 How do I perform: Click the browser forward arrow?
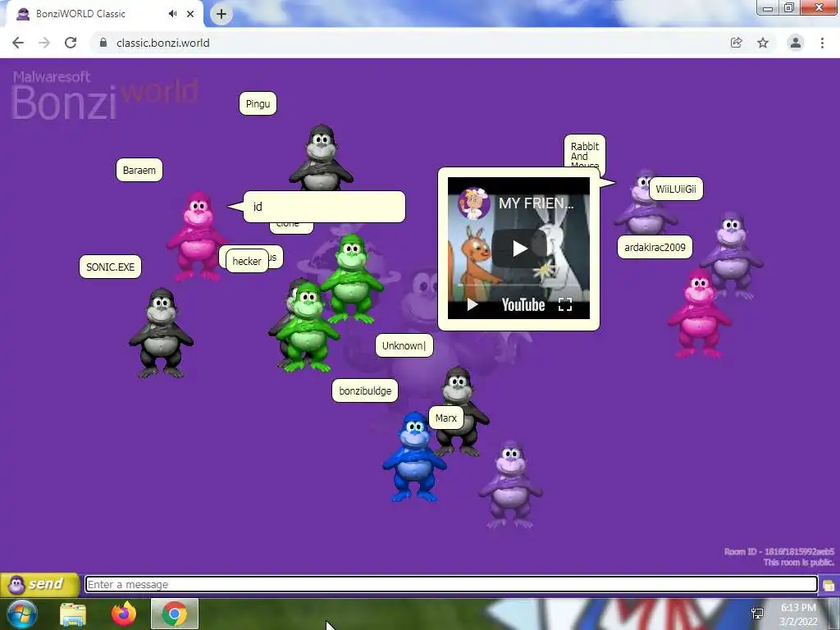(x=44, y=43)
